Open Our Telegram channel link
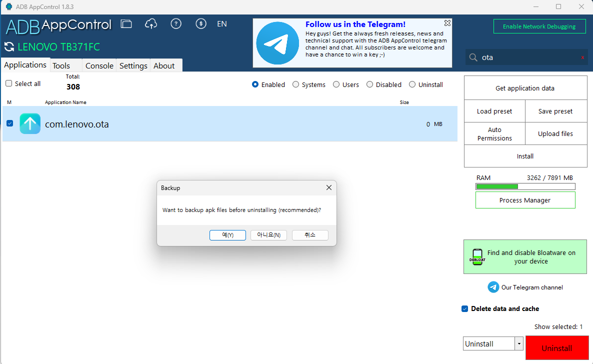Image resolution: width=593 pixels, height=364 pixels. coord(532,287)
